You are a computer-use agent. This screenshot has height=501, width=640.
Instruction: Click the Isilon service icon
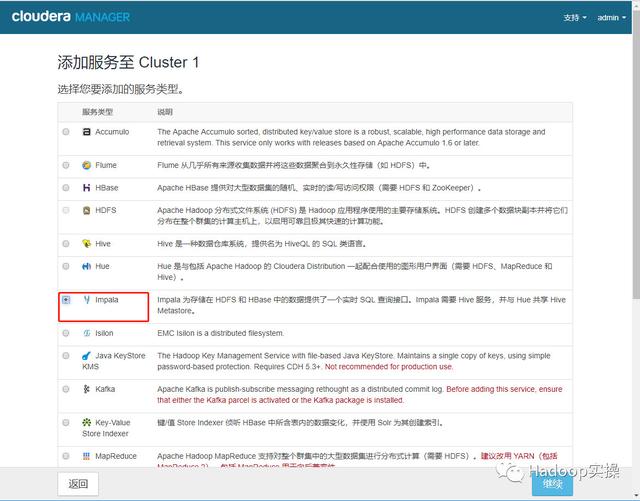pyautogui.click(x=87, y=333)
